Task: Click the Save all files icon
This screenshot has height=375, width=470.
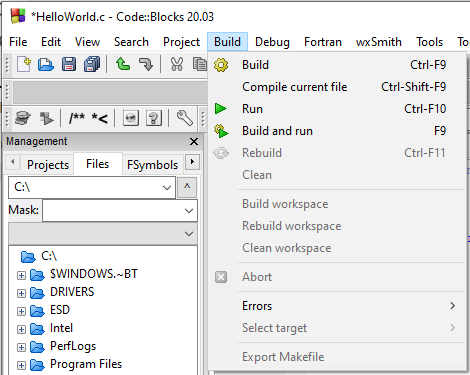Action: 92,64
